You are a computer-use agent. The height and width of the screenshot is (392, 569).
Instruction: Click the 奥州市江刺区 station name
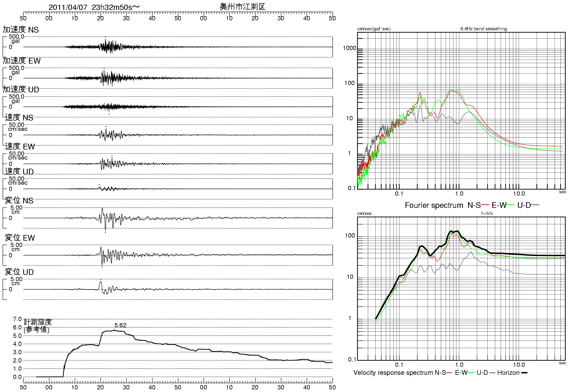(242, 7)
